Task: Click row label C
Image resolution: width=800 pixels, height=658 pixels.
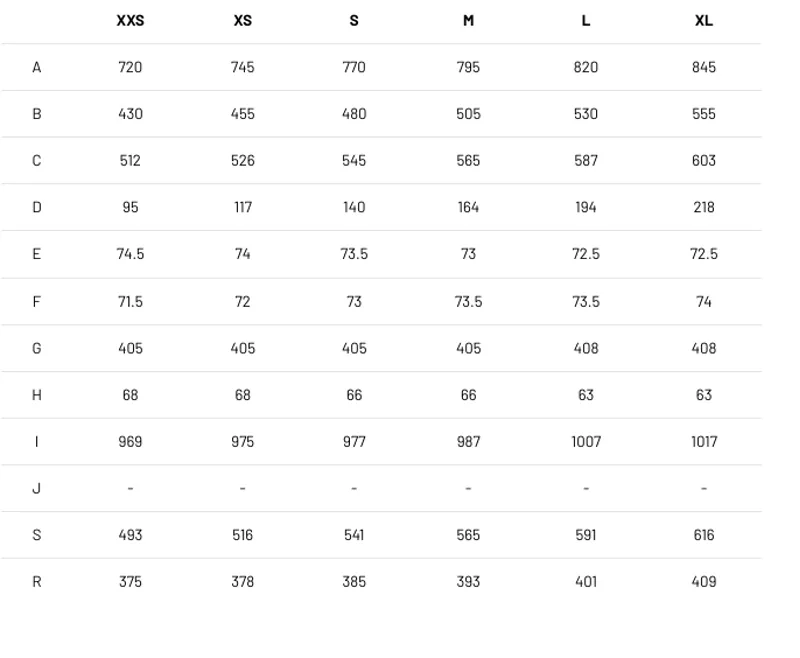Action: pyautogui.click(x=36, y=161)
